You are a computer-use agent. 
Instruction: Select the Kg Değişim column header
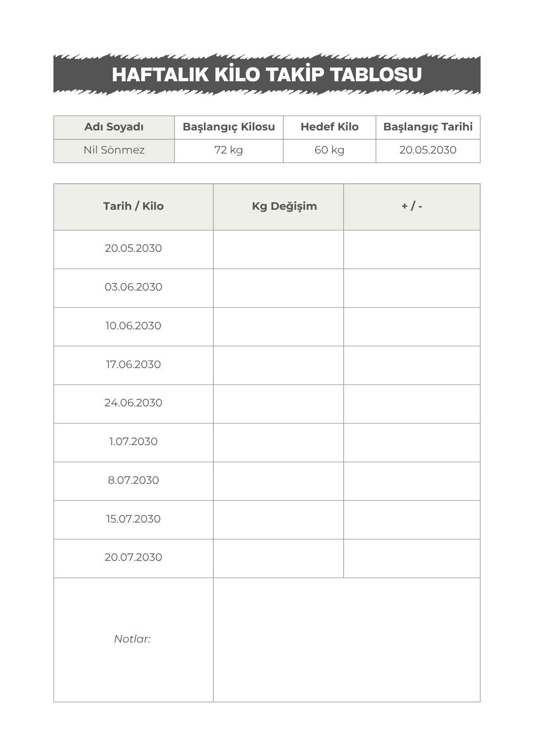click(278, 207)
